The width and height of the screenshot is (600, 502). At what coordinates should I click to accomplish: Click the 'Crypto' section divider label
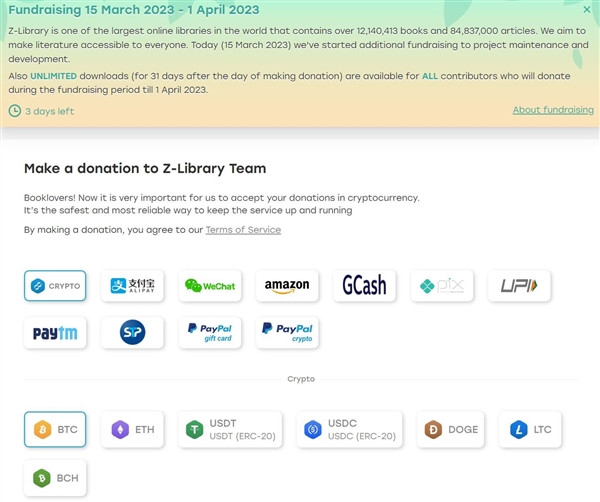[x=301, y=379]
